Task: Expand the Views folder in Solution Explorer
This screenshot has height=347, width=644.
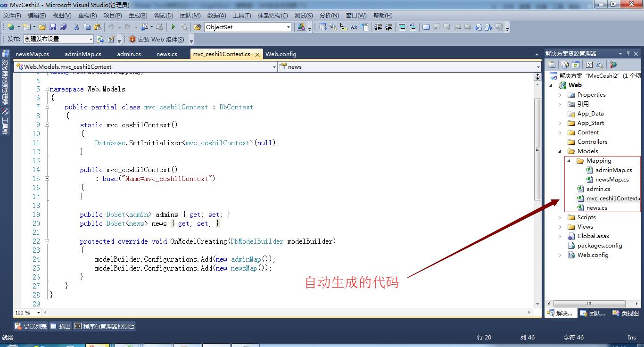Action: tap(560, 227)
